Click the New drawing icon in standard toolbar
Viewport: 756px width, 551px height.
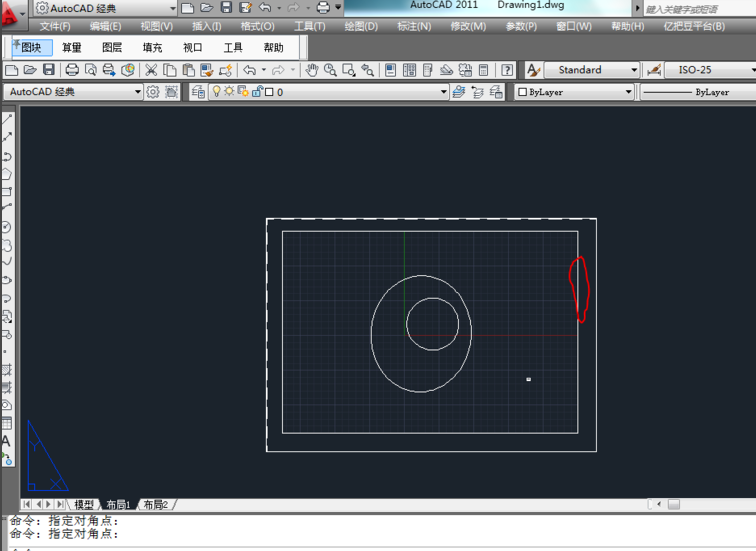(x=11, y=70)
